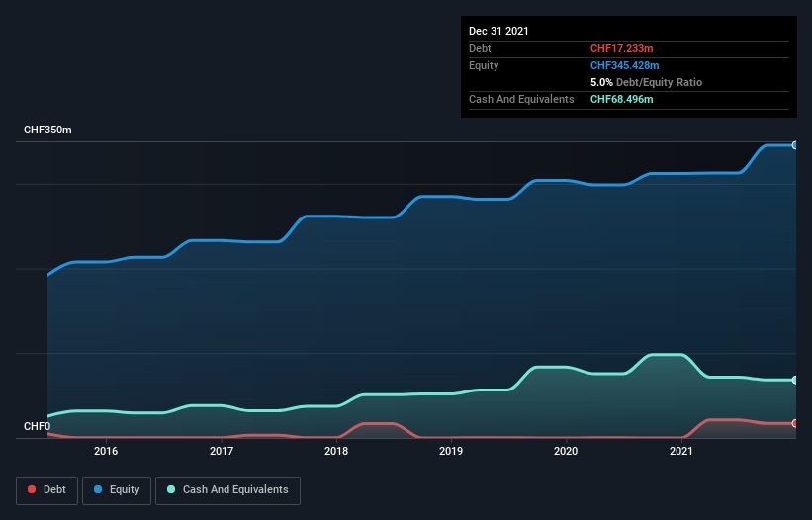Click the red Debt legend dot
This screenshot has height=520, width=812.
[32, 489]
